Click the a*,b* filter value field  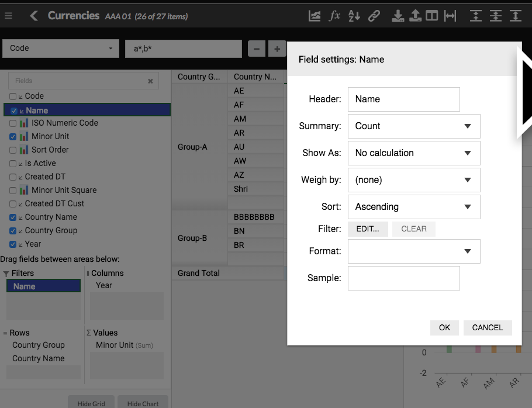184,49
